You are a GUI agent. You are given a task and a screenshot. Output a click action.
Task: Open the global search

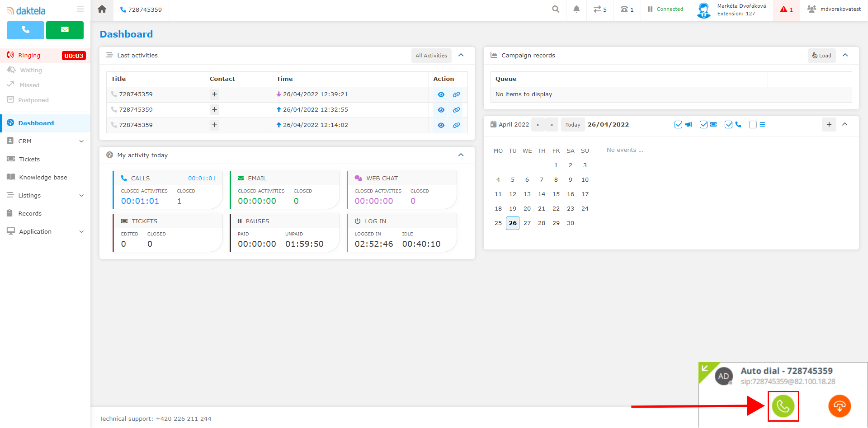[x=555, y=9]
